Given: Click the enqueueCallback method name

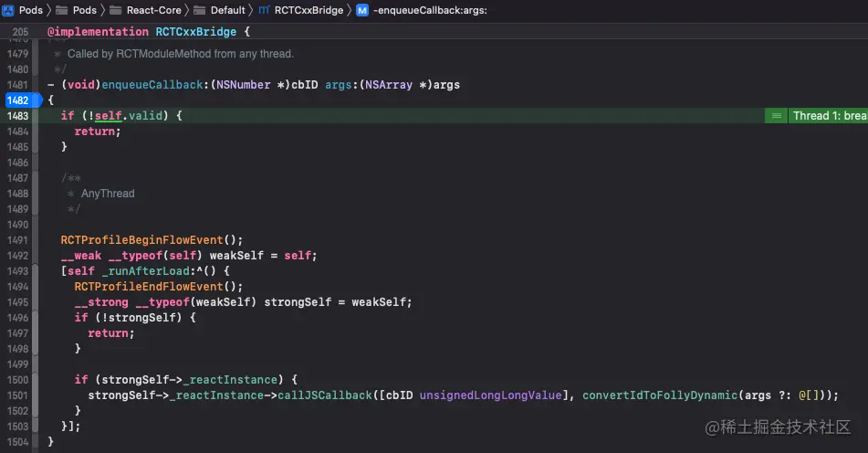Looking at the screenshot, I should (152, 85).
